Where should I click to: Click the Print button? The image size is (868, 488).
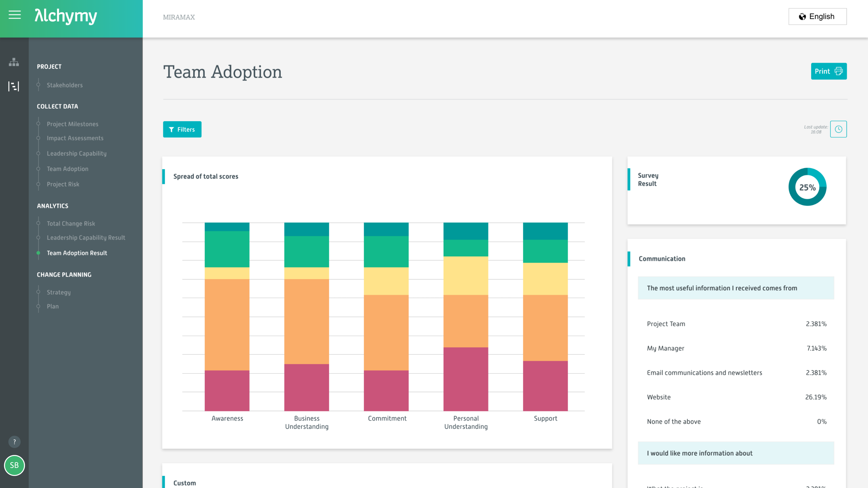point(829,71)
